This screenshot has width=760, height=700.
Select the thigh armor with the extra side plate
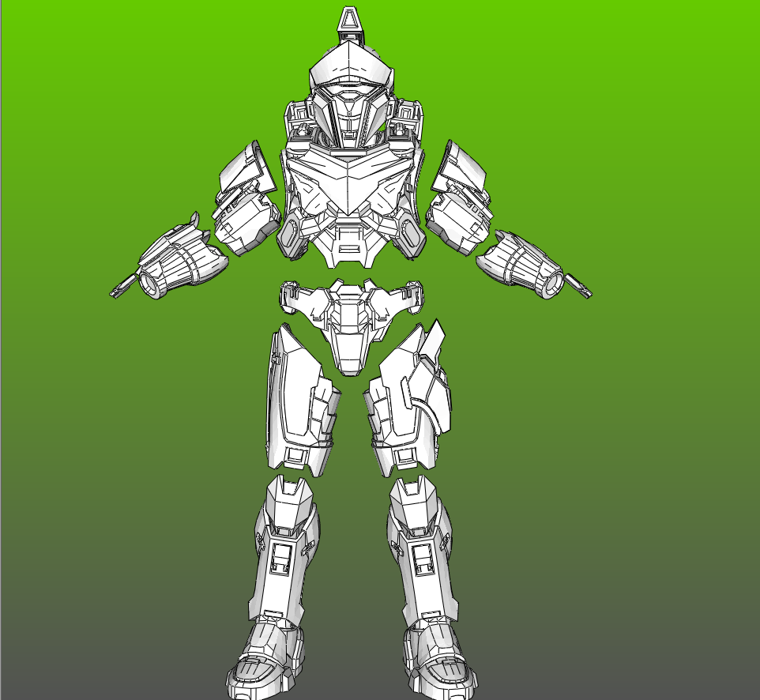(408, 397)
